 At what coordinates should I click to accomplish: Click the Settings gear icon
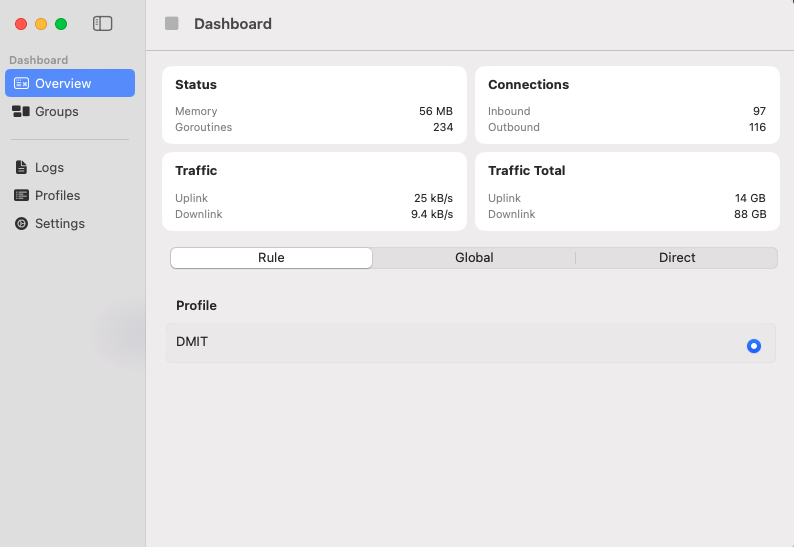[x=21, y=224]
